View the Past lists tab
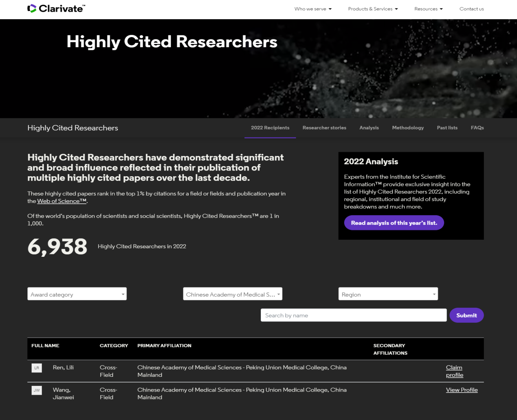This screenshot has height=420, width=517. pyautogui.click(x=447, y=128)
